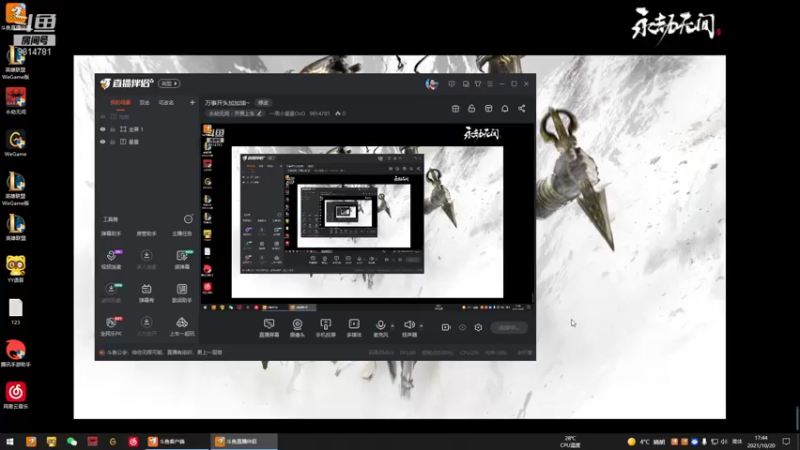Open the inbox icon in title bar
This screenshot has height=450, width=800.
tap(465, 84)
